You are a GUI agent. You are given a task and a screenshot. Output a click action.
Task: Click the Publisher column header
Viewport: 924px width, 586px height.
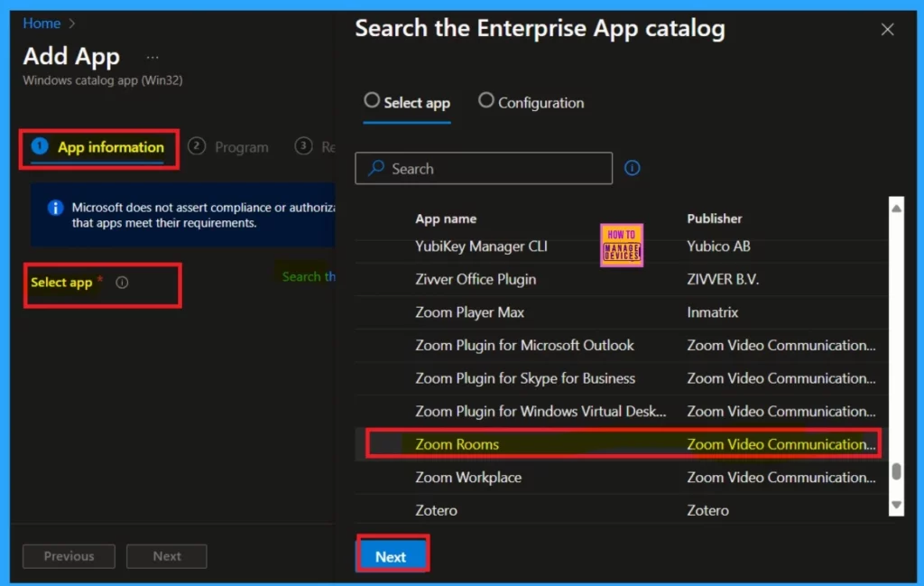coord(715,219)
